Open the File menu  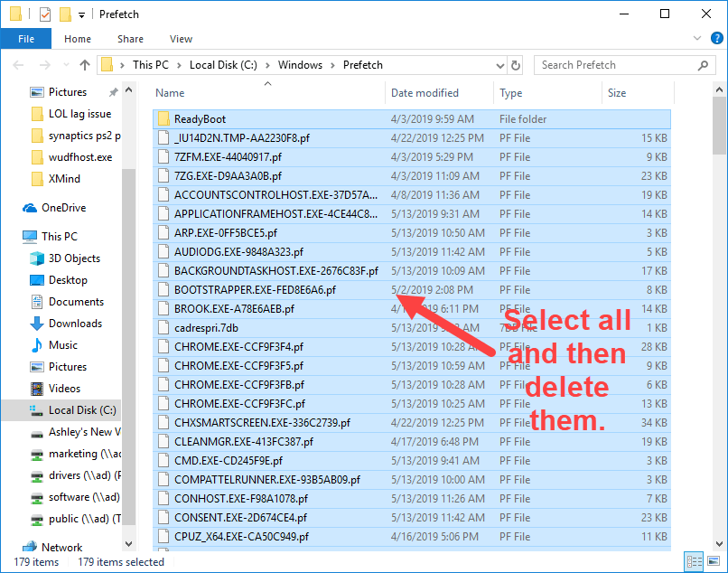(26, 39)
